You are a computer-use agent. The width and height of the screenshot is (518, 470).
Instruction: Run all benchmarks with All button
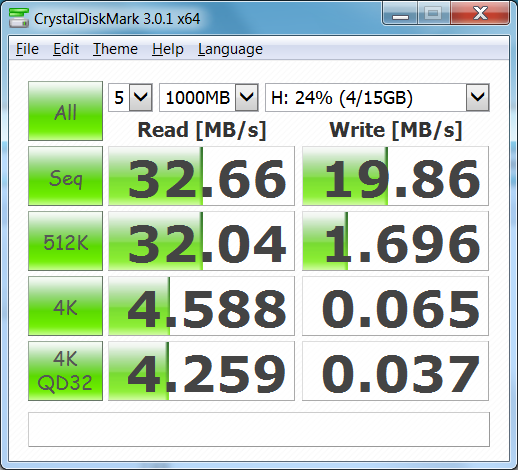pos(65,111)
